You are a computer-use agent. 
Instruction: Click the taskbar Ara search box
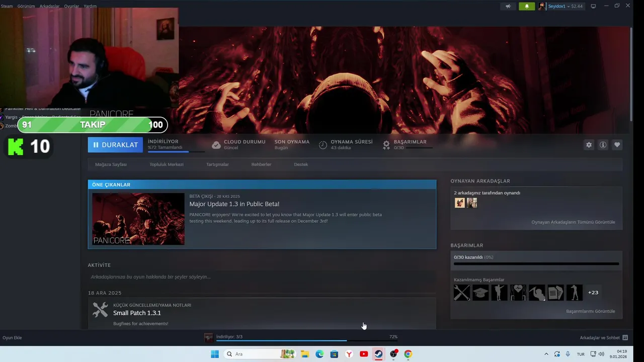click(x=259, y=354)
